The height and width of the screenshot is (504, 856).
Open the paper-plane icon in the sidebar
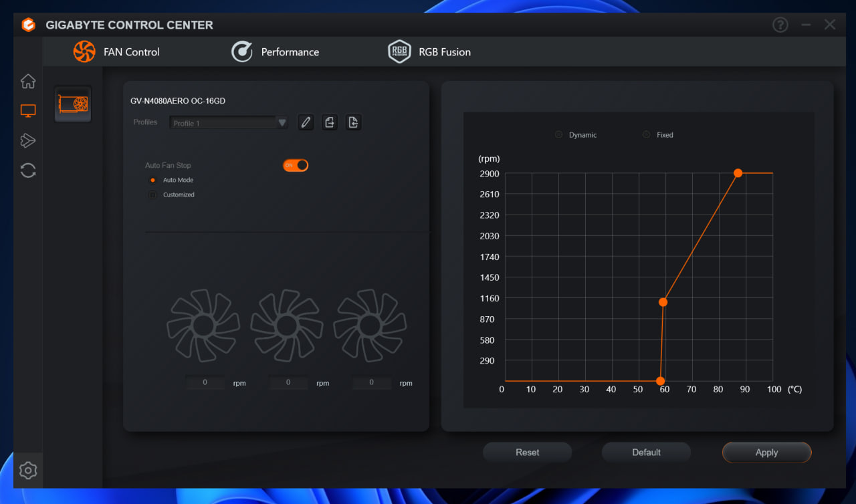tap(28, 140)
